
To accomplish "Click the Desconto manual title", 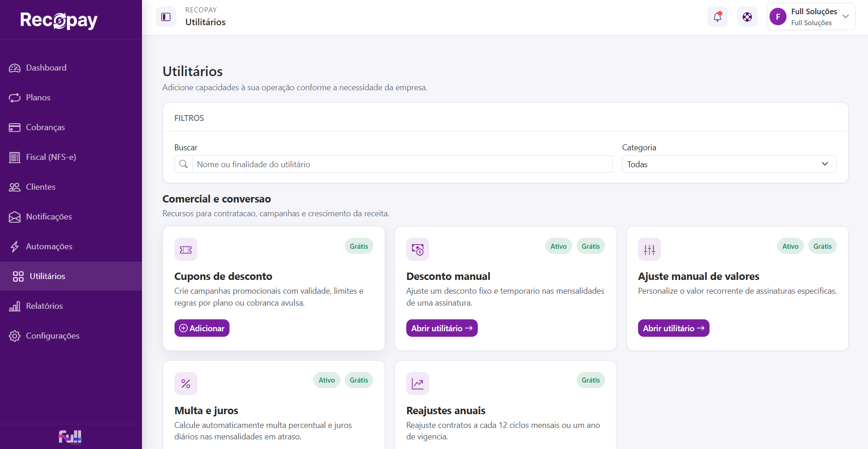I will point(448,276).
